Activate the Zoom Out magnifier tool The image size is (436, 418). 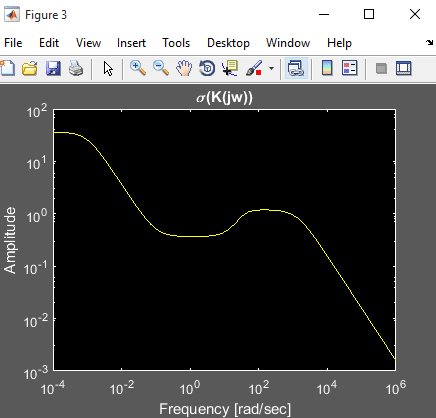161,68
